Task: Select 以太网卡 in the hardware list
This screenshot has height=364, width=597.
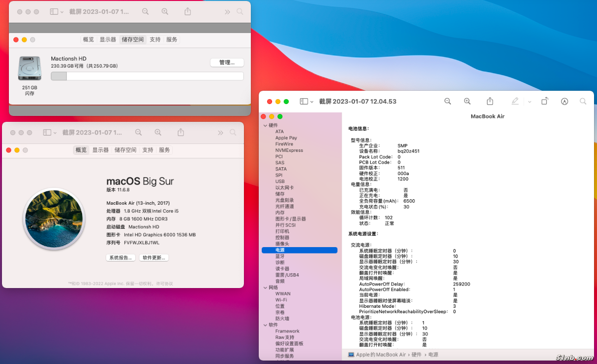Action: (x=285, y=188)
